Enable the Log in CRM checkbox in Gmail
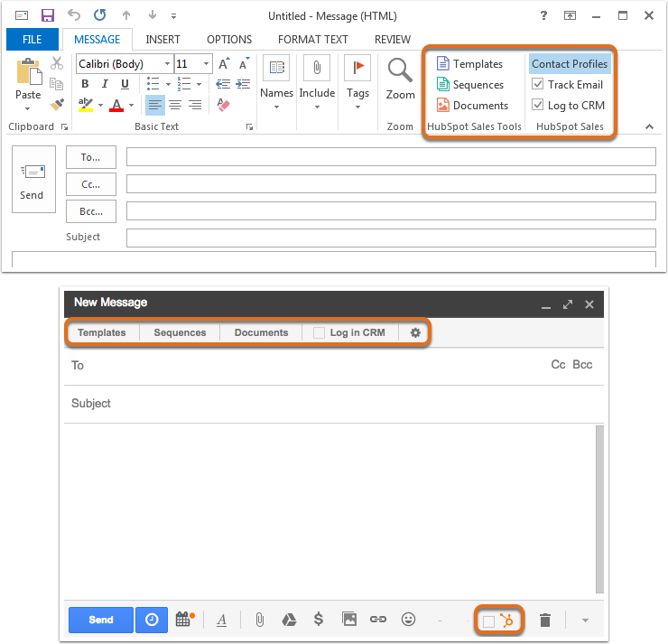 (x=319, y=332)
